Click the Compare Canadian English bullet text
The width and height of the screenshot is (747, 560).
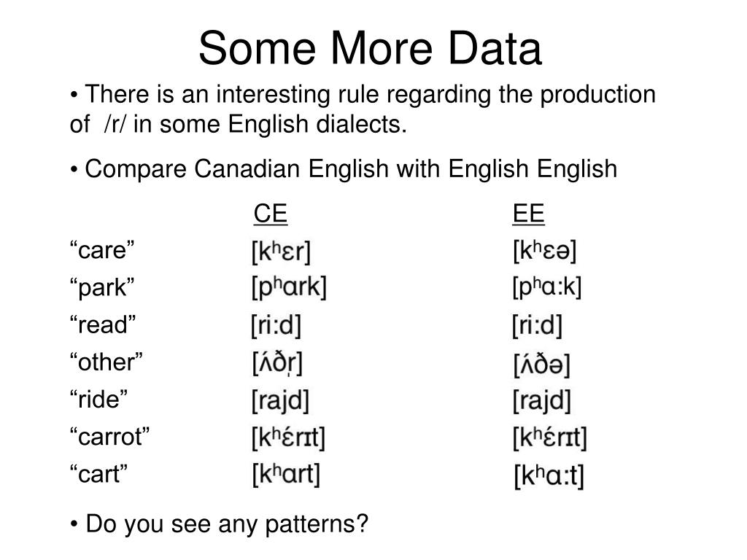coord(344,168)
